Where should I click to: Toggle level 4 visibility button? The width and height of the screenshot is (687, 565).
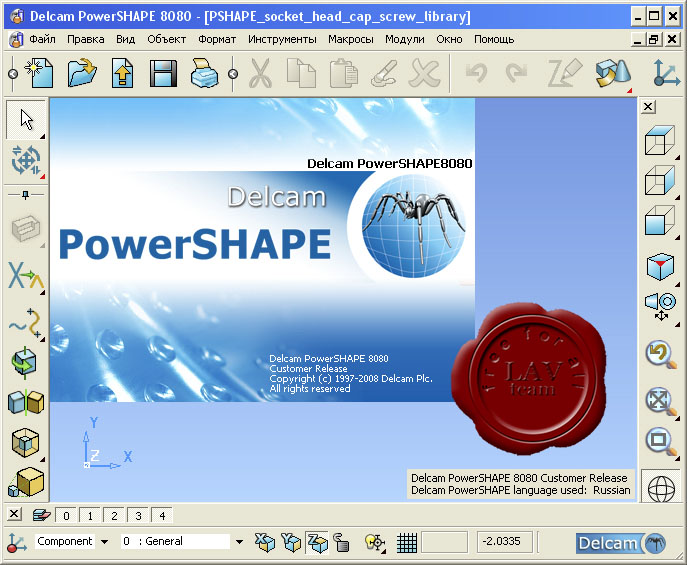pyautogui.click(x=162, y=516)
